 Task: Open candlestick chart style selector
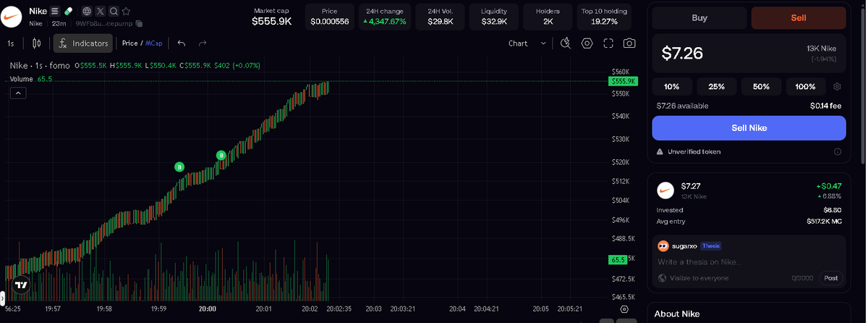click(x=36, y=43)
